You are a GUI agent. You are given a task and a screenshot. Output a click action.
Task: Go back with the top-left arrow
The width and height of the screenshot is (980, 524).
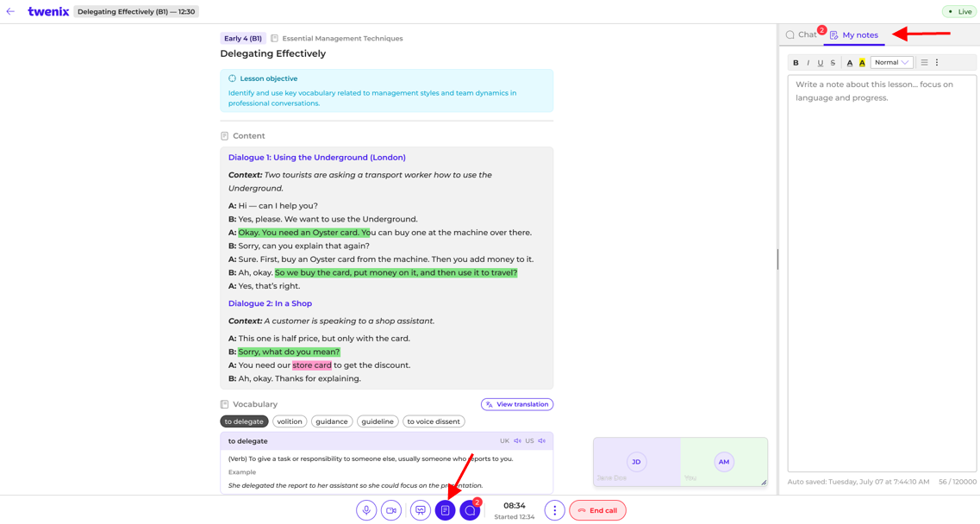click(x=10, y=11)
